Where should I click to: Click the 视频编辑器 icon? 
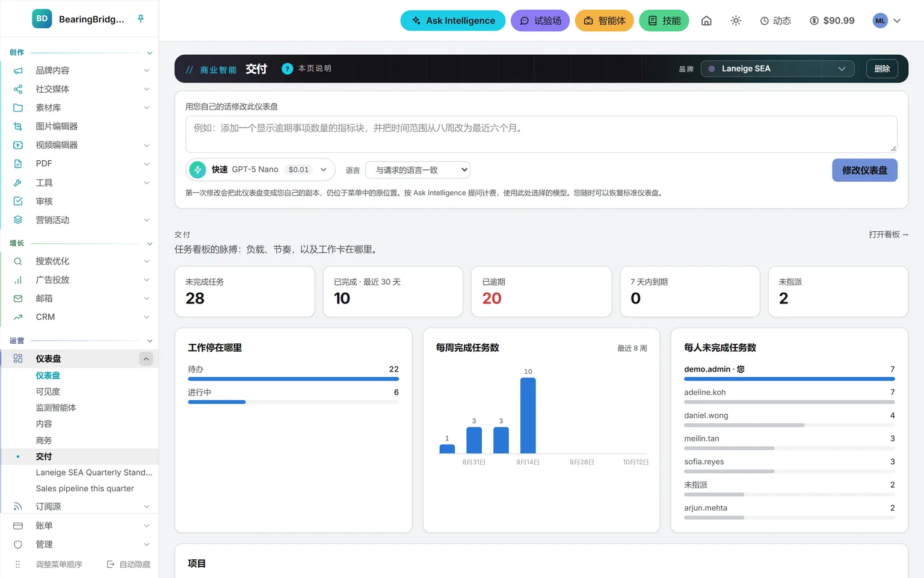[x=18, y=145]
